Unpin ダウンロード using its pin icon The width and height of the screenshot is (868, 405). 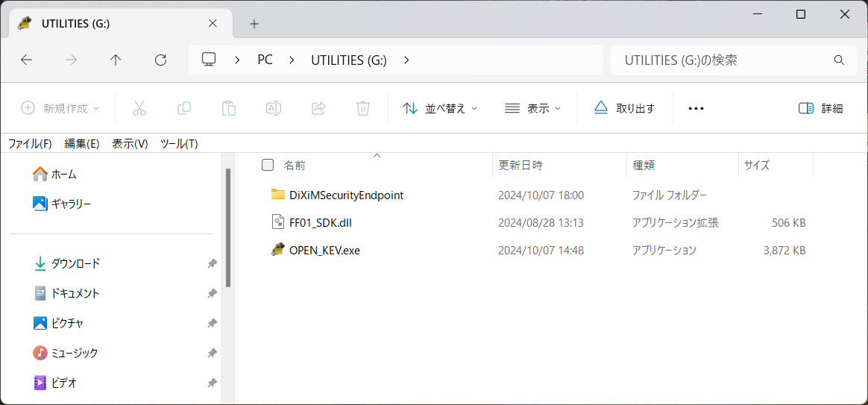click(x=212, y=264)
